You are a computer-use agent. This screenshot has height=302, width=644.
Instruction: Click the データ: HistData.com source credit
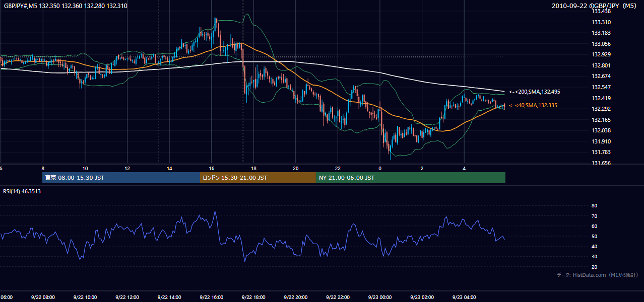tap(598, 275)
